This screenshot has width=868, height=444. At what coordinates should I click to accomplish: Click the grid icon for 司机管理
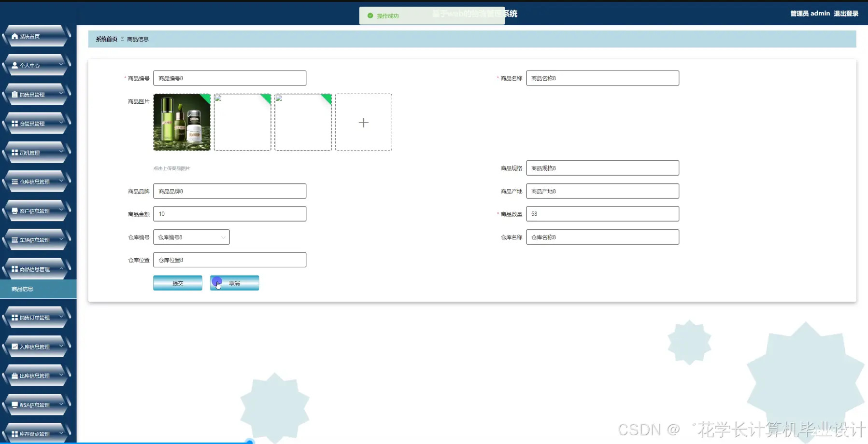pos(14,153)
